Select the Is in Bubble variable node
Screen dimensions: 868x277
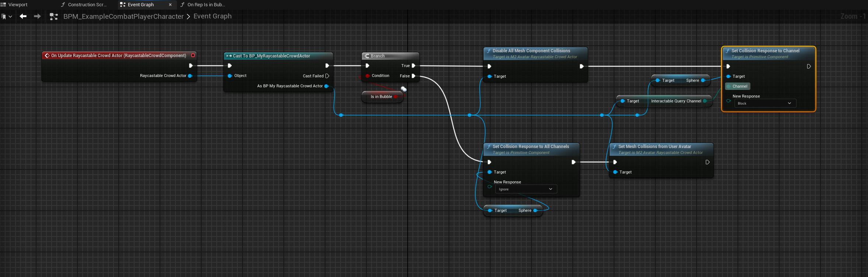[x=381, y=97]
